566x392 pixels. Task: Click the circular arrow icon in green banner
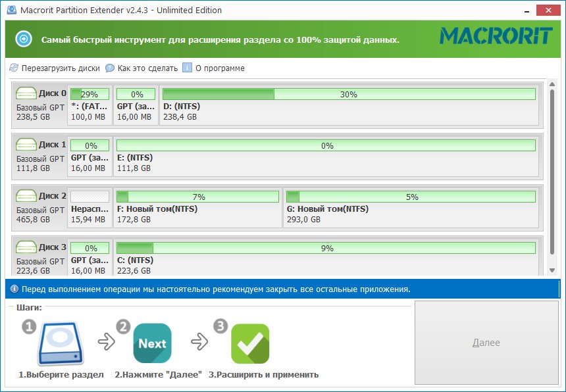point(24,39)
